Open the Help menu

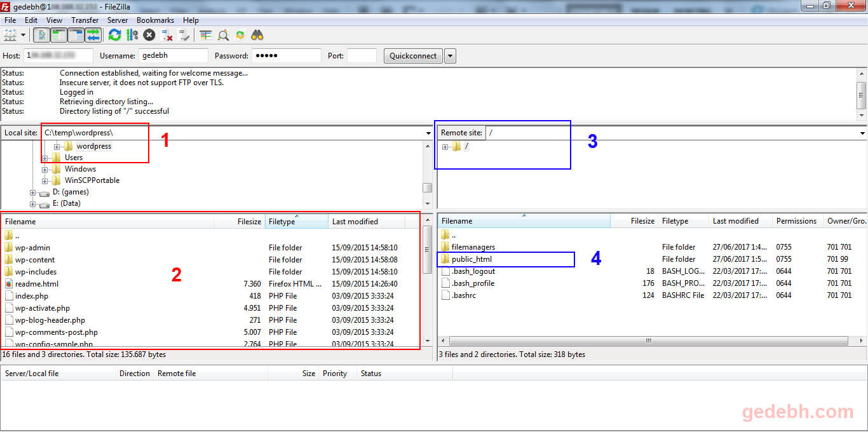coord(191,20)
